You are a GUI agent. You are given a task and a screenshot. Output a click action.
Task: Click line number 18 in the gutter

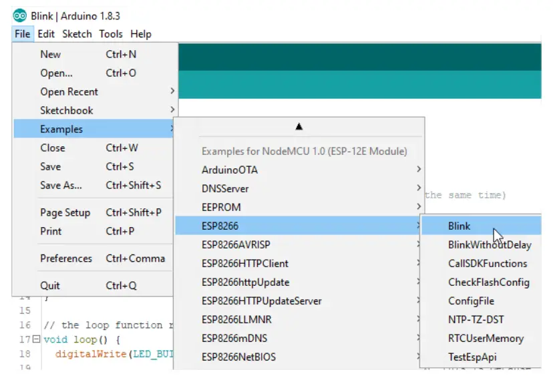point(25,354)
